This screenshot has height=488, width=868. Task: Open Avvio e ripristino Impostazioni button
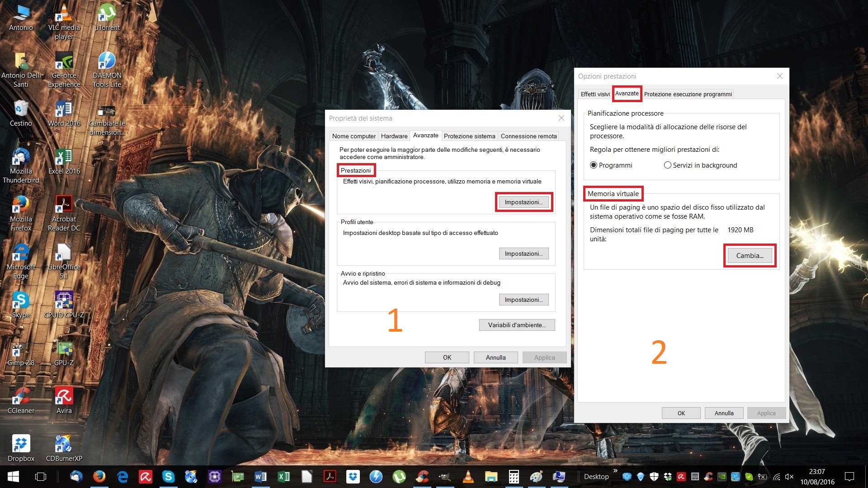tap(524, 300)
